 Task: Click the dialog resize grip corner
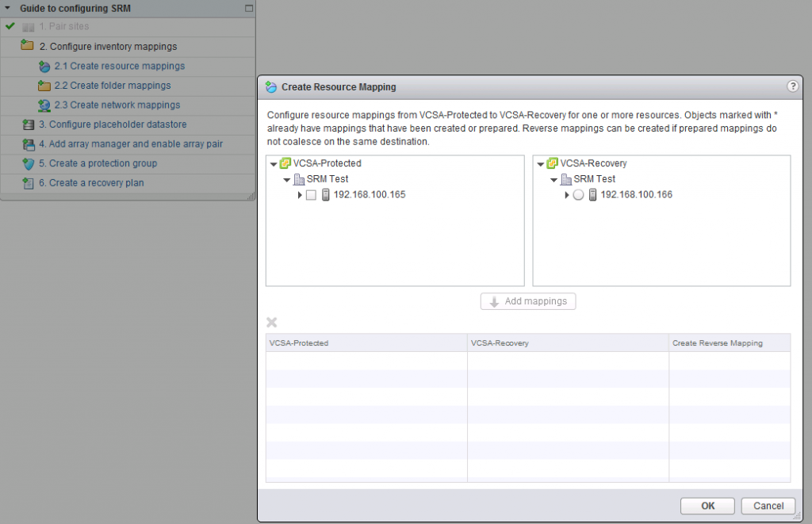click(798, 517)
